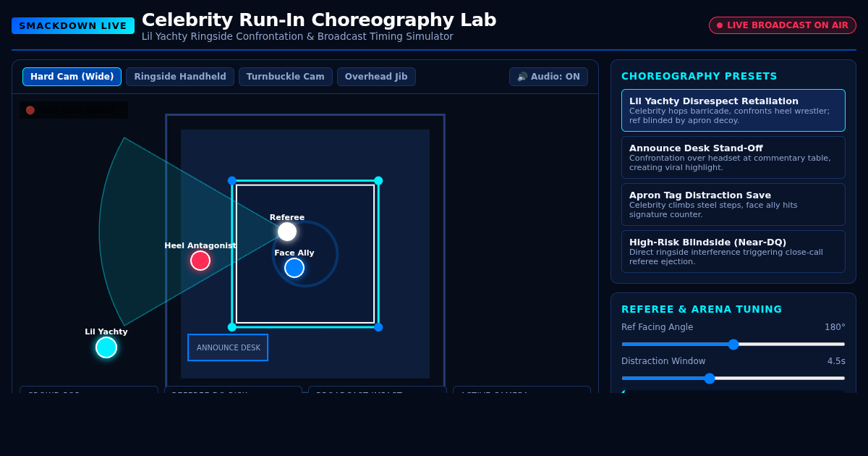Open the Turnbuckle Cam tab
Image resolution: width=868 pixels, height=456 pixels.
pos(286,77)
